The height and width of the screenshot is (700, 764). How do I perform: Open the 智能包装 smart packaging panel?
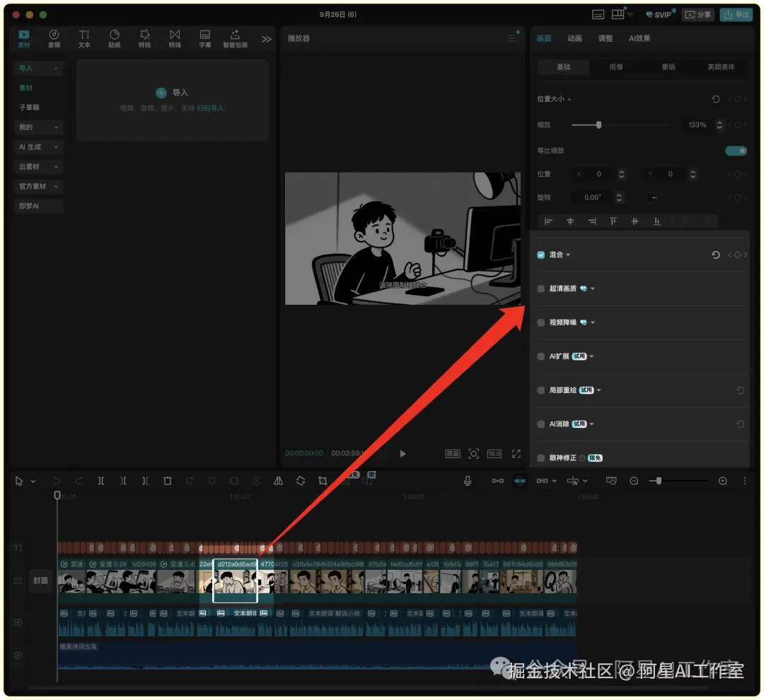(x=236, y=38)
